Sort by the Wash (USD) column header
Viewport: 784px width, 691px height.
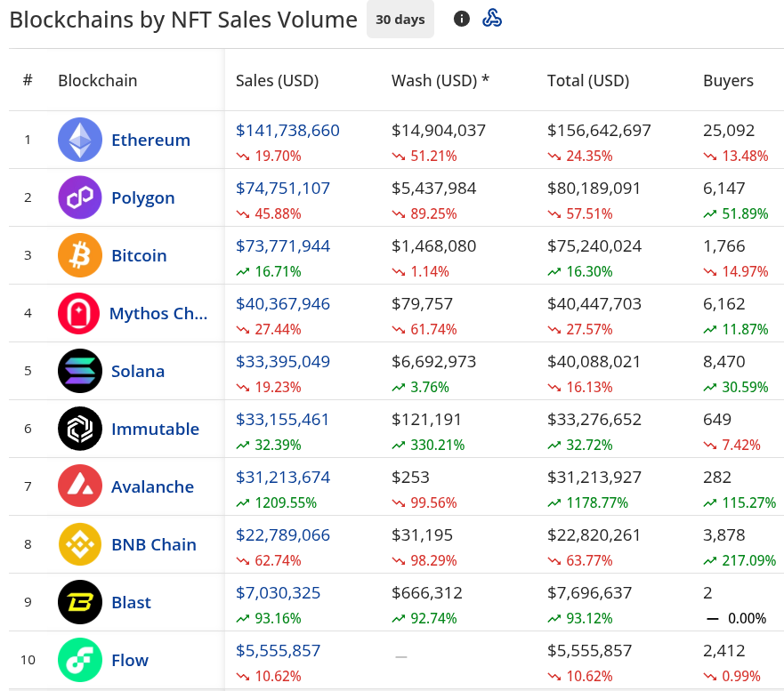pyautogui.click(x=440, y=80)
